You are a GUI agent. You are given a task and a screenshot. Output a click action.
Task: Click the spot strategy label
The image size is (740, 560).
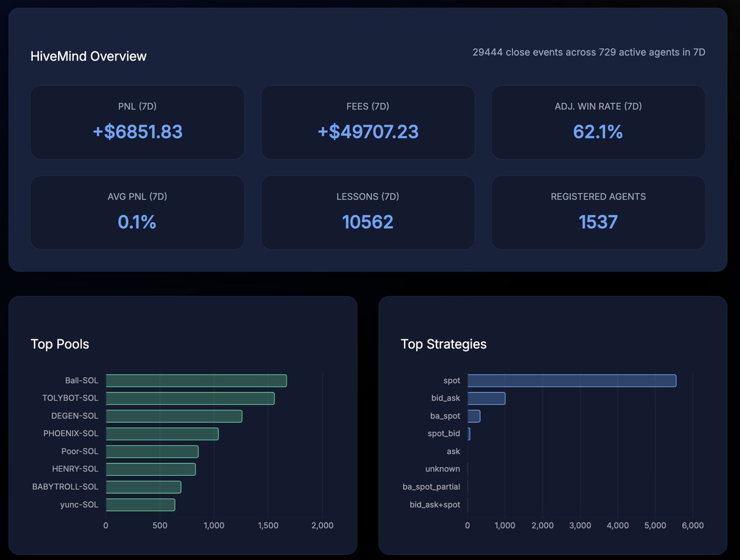click(x=452, y=381)
